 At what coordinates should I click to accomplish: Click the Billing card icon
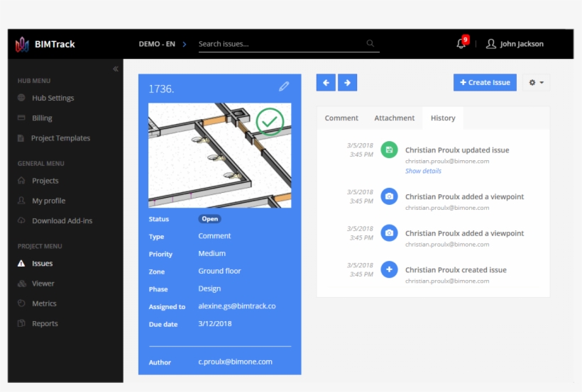click(x=21, y=118)
